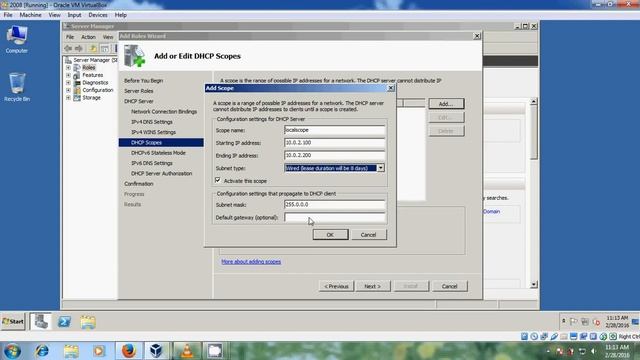This screenshot has width=640, height=360.
Task: Select 'DHCPv6 Stateless Mode' wizard step
Action: click(x=158, y=153)
